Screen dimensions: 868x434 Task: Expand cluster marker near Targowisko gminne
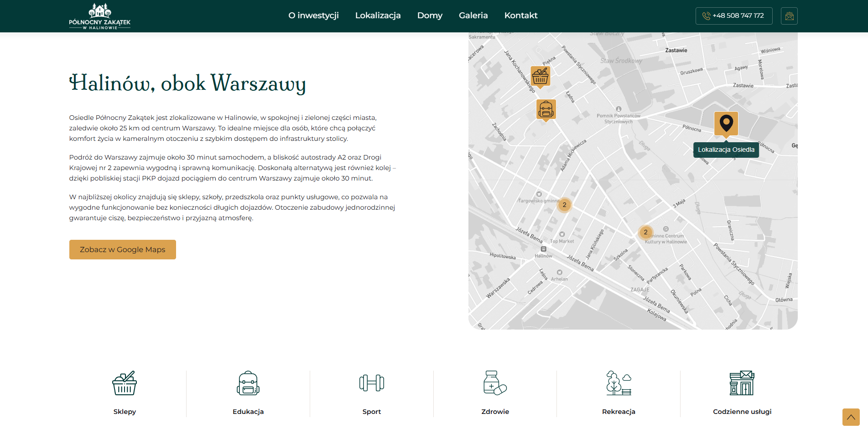pyautogui.click(x=564, y=205)
